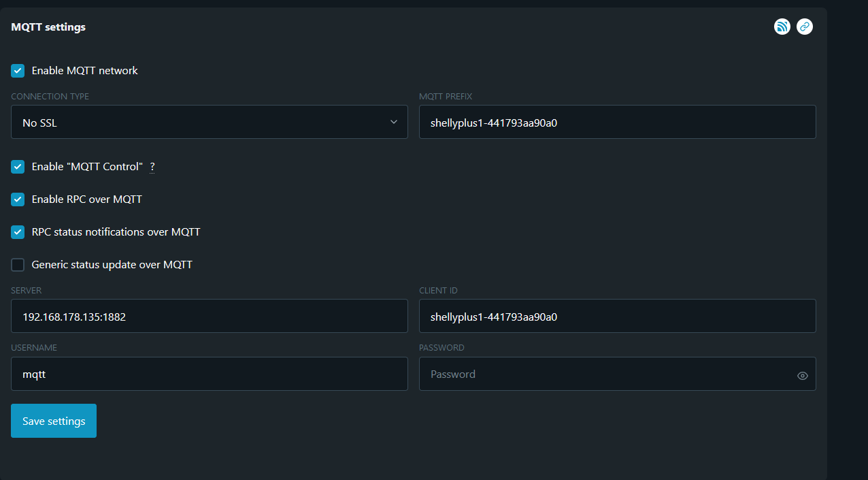Disable RPC over MQTT
The height and width of the screenshot is (480, 868).
pyautogui.click(x=17, y=199)
